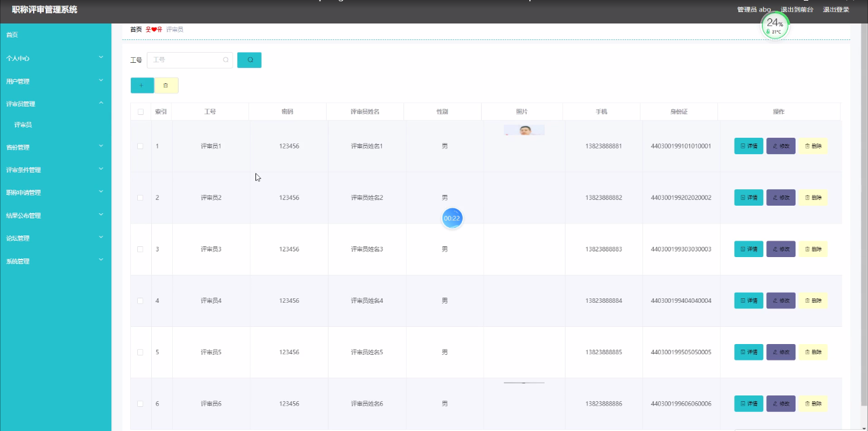The image size is (868, 431).
Task: Click 删除 for 评审员1
Action: pyautogui.click(x=813, y=146)
